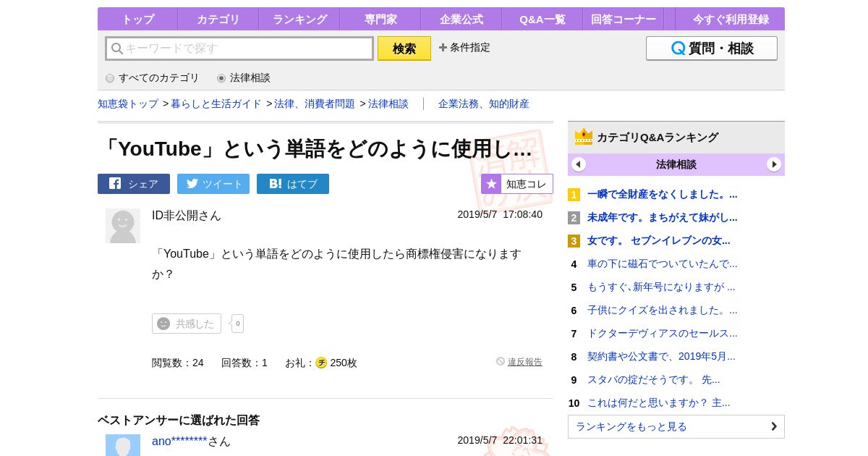Go to next ranking category arrow
This screenshot has height=456, width=868.
tap(774, 164)
